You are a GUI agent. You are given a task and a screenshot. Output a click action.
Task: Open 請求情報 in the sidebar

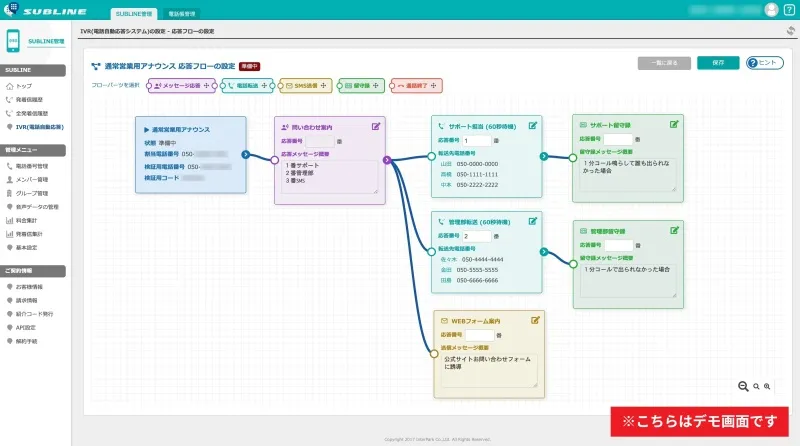[21, 301]
